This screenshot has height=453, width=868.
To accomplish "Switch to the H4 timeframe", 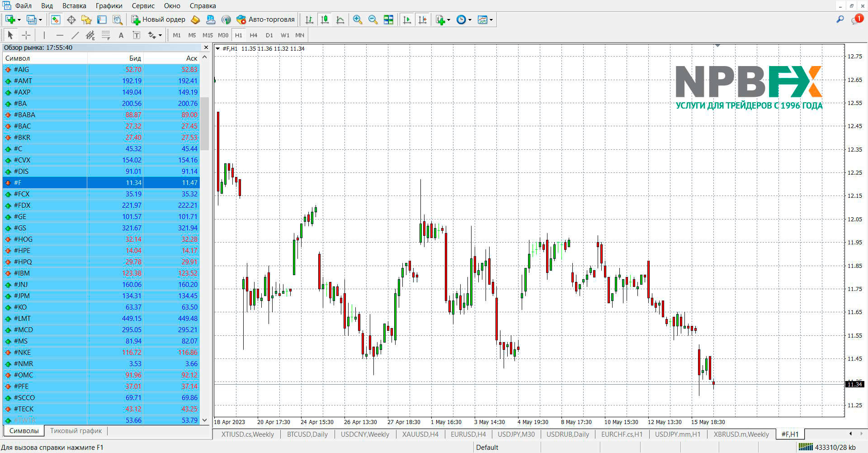I will pos(254,35).
